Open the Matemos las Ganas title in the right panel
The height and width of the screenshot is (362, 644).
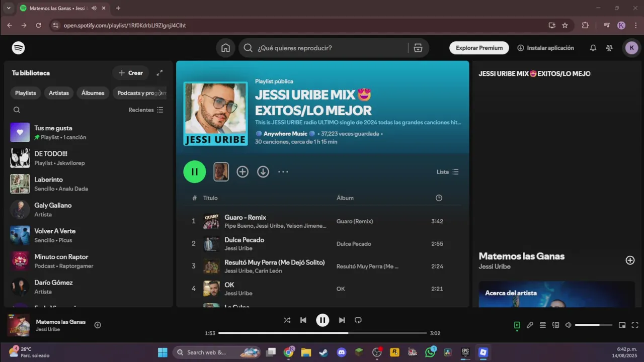(522, 256)
